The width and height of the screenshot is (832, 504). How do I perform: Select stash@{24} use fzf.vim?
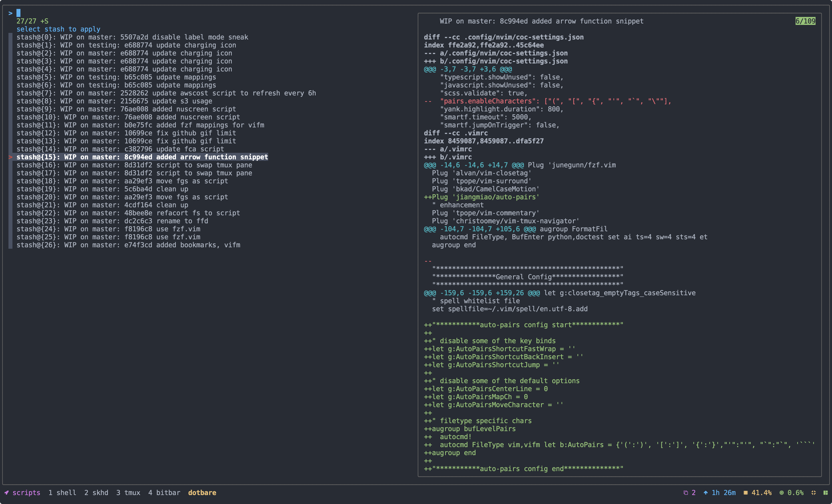108,229
